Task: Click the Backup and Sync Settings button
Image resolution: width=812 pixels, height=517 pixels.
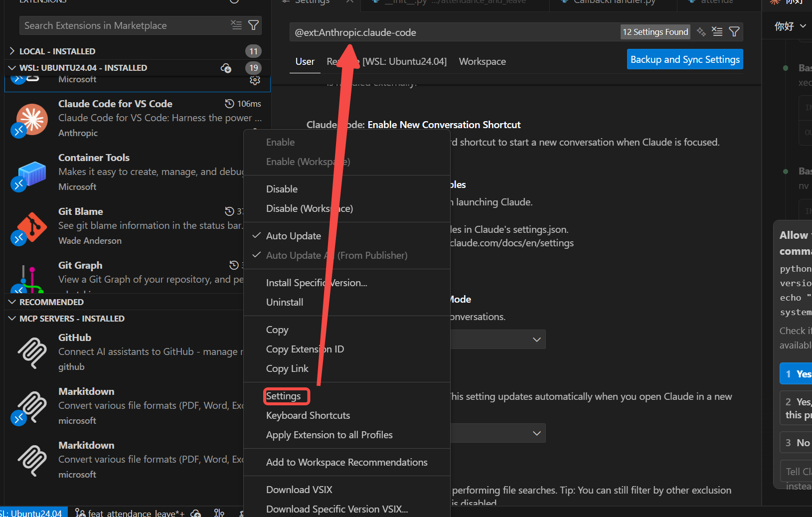Action: point(685,59)
